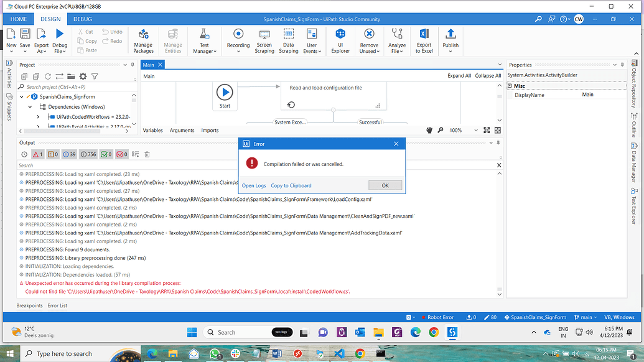
Task: Open project Settings gear in Project panel
Action: [x=83, y=77]
